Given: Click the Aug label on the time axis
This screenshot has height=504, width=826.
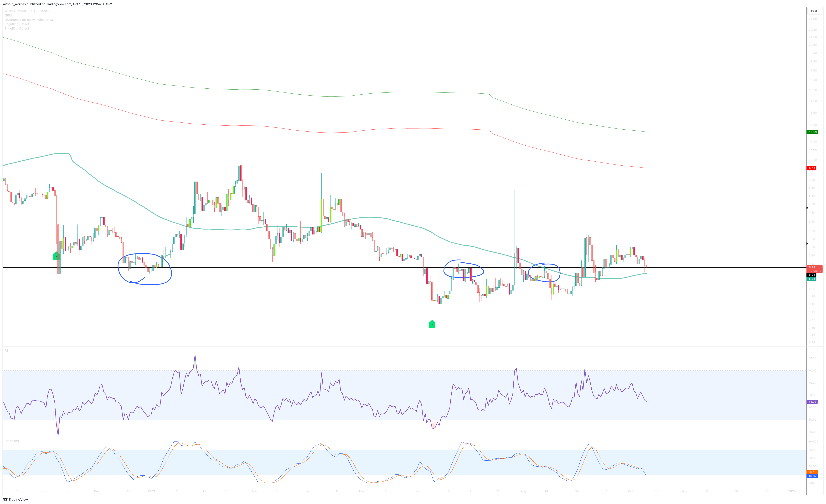Looking at the screenshot, I should pos(523,491).
